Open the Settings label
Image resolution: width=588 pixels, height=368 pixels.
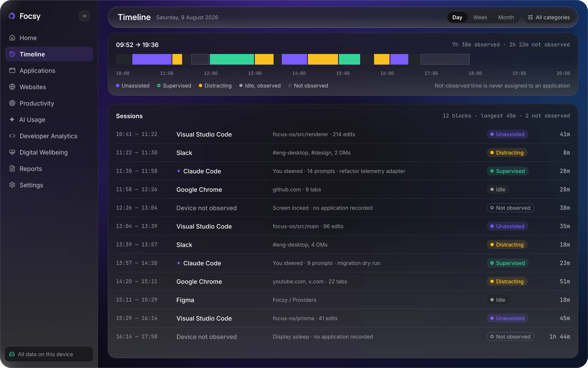click(31, 185)
